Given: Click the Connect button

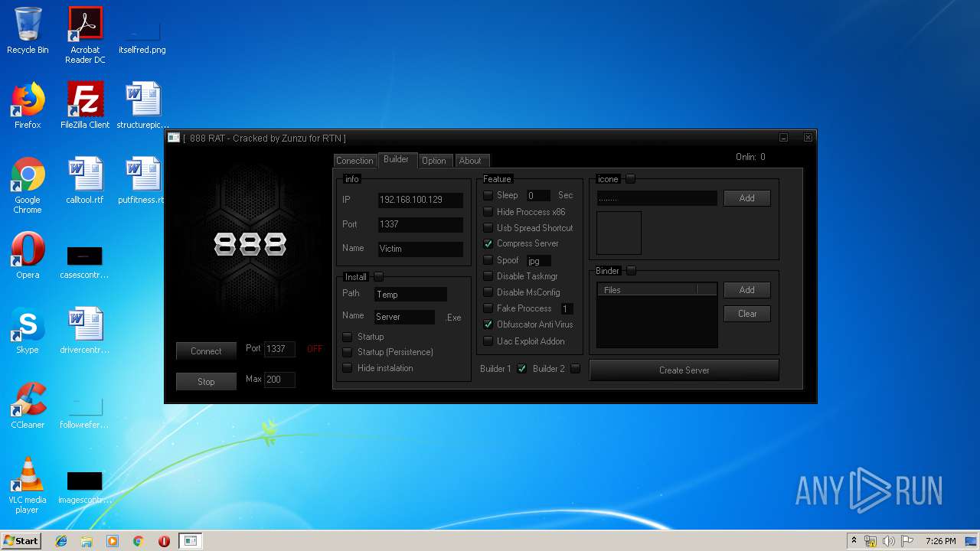Looking at the screenshot, I should pyautogui.click(x=206, y=351).
